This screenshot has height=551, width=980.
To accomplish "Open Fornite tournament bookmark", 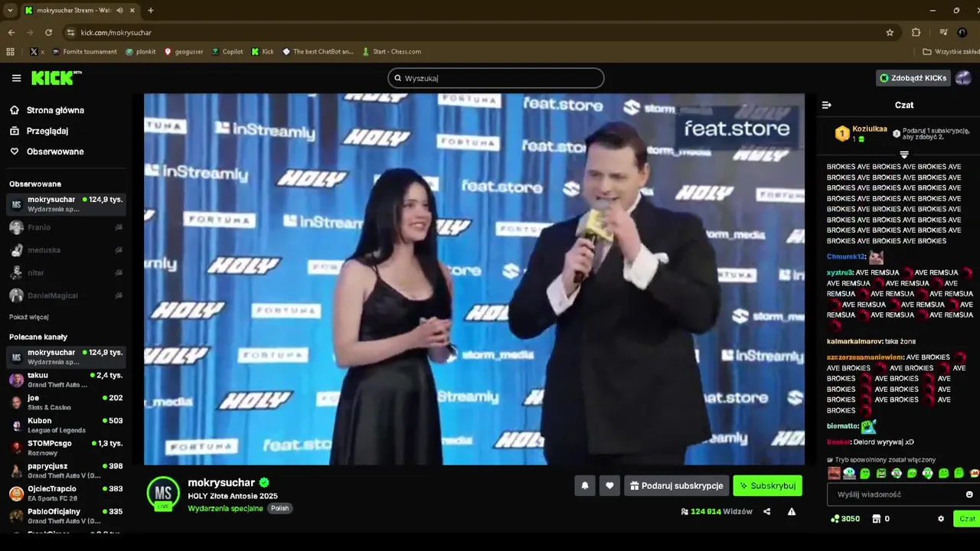I will pyautogui.click(x=84, y=52).
